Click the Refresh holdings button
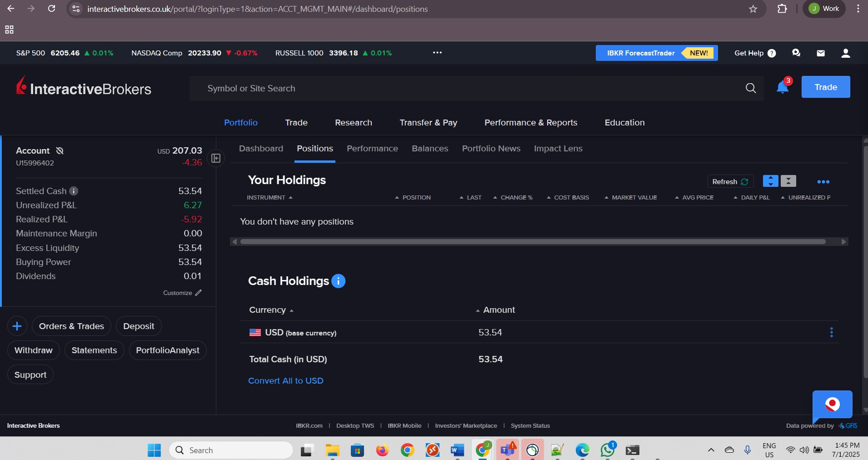 coord(730,181)
